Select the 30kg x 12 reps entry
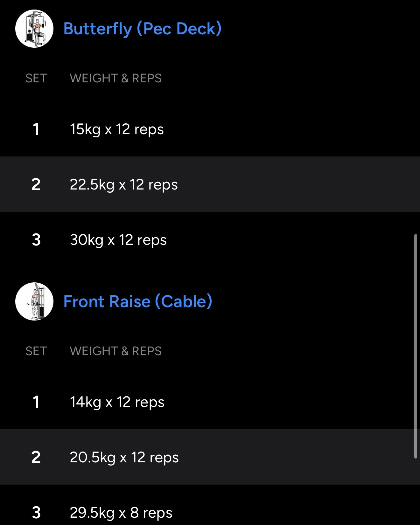Viewport: 420px width, 525px height. click(x=118, y=240)
